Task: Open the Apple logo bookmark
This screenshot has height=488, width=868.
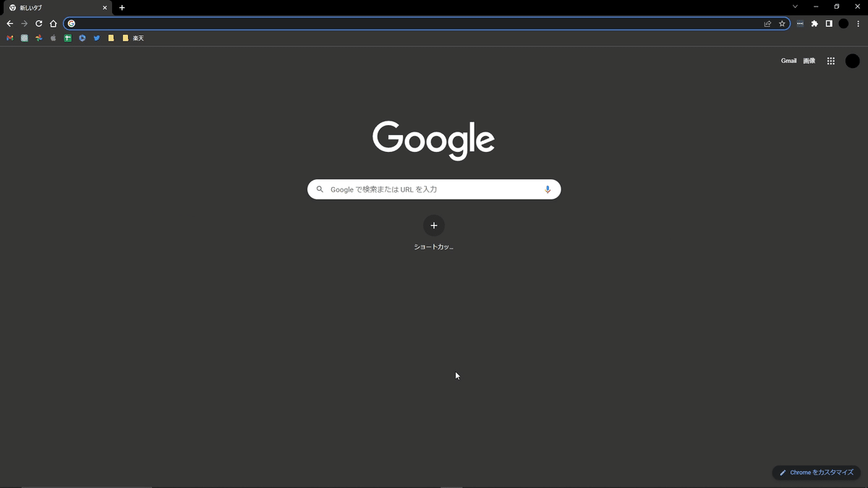Action: click(x=54, y=38)
